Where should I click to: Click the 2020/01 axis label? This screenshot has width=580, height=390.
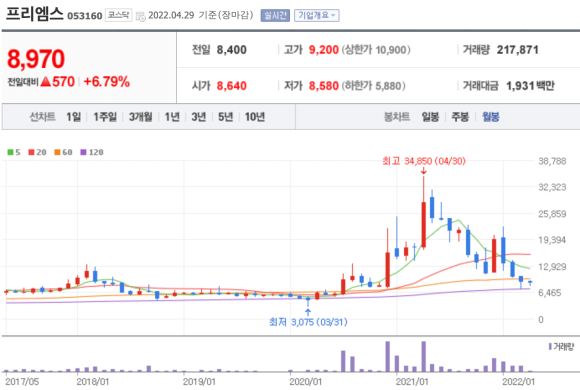point(305,381)
